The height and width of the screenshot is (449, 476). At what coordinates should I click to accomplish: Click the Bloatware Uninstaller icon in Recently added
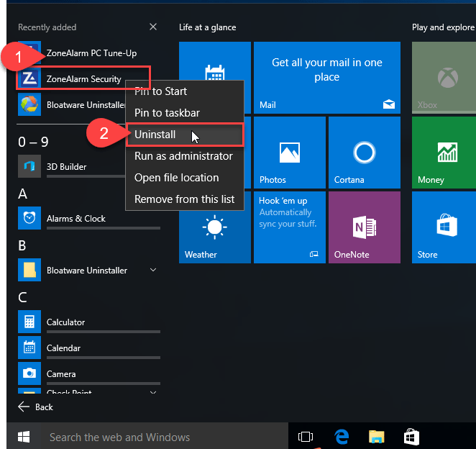[29, 104]
